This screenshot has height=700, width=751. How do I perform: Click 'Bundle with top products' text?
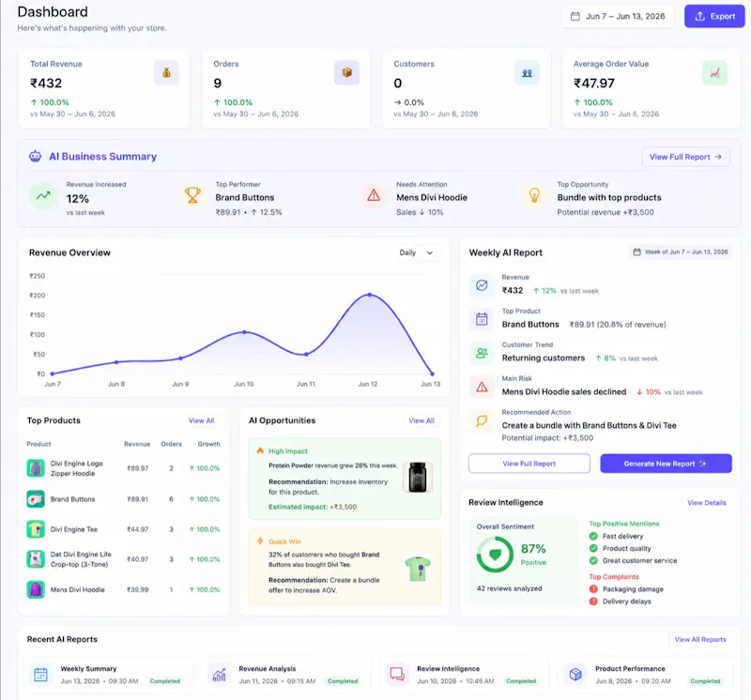point(608,197)
